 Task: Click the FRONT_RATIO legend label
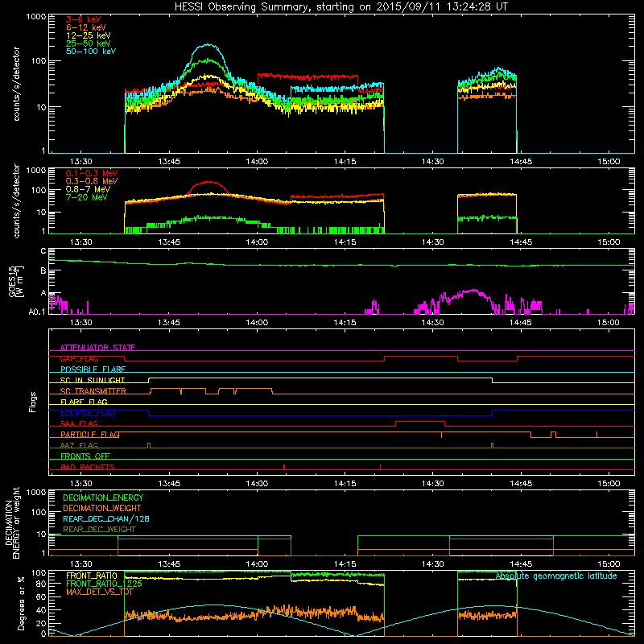(92, 576)
